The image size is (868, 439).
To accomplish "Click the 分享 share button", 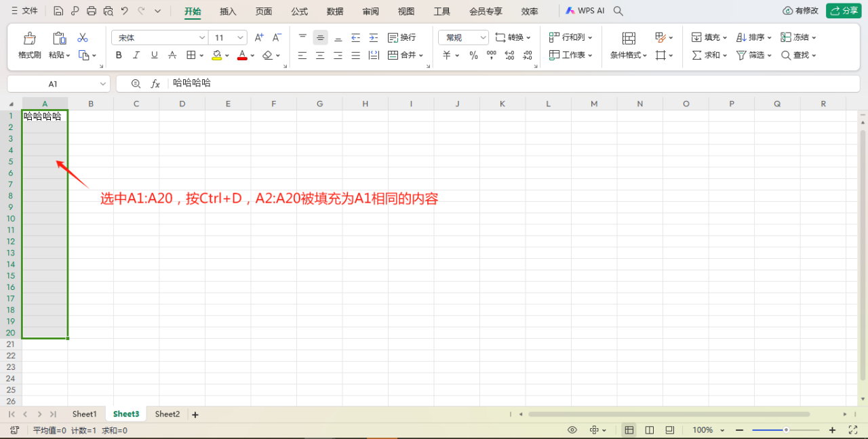I will [843, 11].
